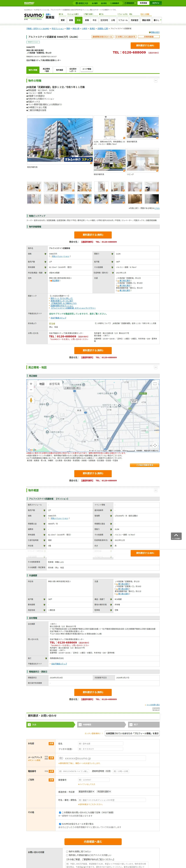Open 物件 in the green header bar
The height and width of the screenshot is (868, 186).
coord(95,3)
